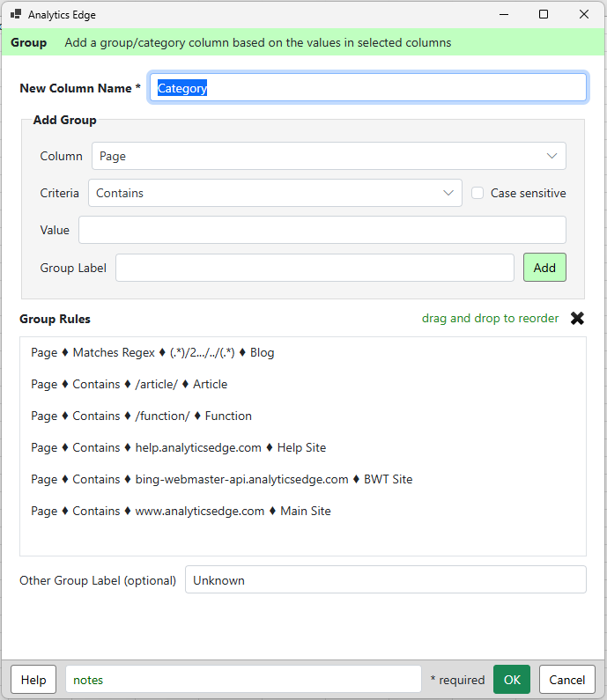The height and width of the screenshot is (700, 607).
Task: Expand the Criteria dropdown set to Contains
Action: point(275,193)
